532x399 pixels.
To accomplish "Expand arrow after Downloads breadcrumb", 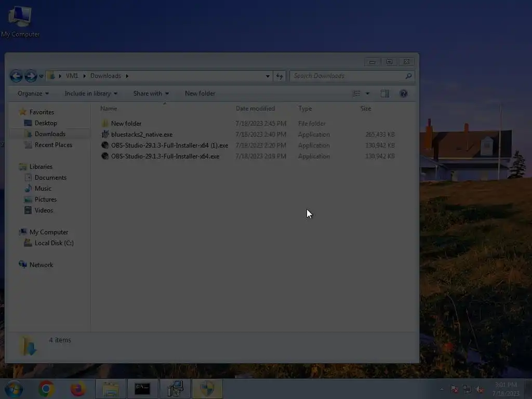I will [127, 76].
